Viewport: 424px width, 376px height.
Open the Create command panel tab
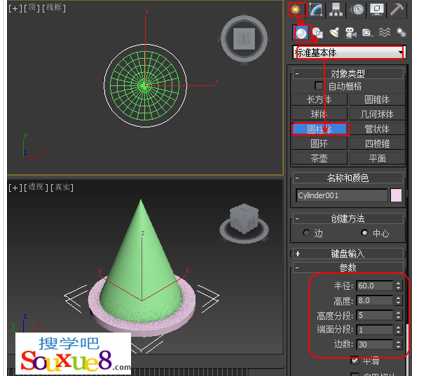tap(296, 9)
